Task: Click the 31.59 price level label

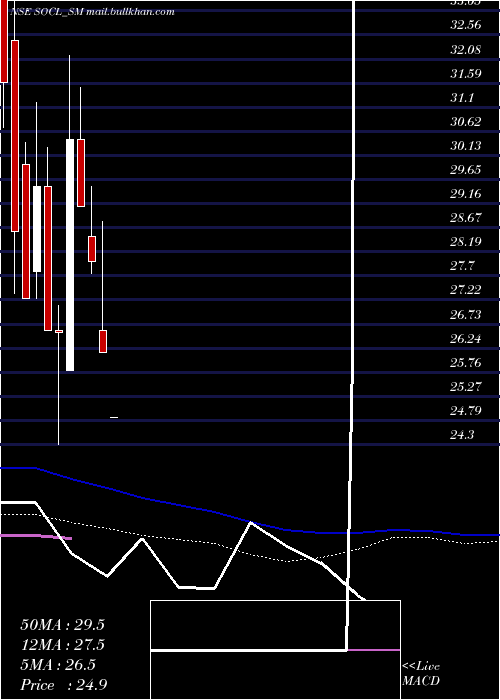Action: pyautogui.click(x=466, y=73)
